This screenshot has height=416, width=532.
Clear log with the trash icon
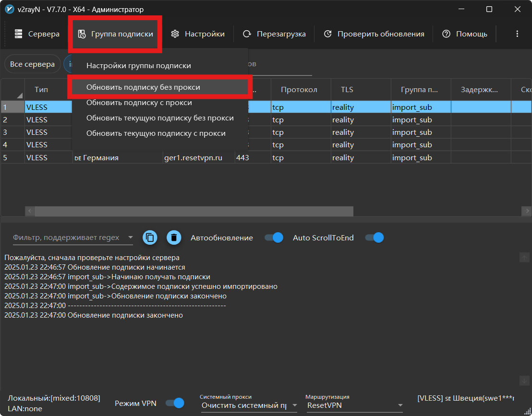(174, 238)
